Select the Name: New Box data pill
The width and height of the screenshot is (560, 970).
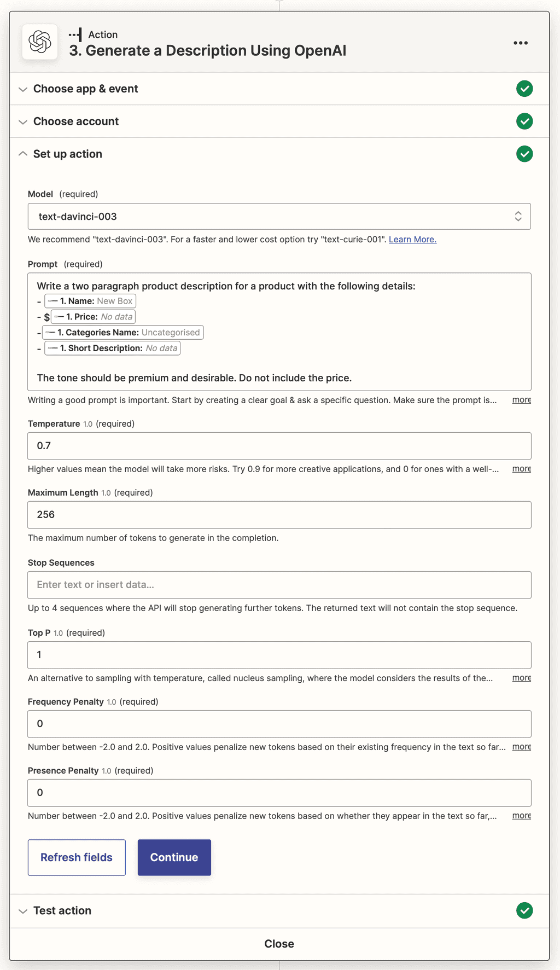90,301
